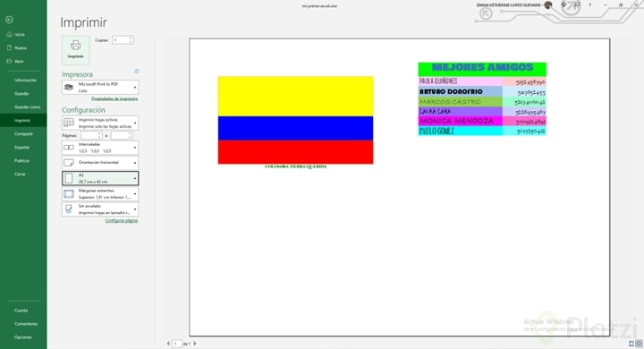Click the printer info icon beside Impresora
The image size is (644, 349).
tap(137, 71)
